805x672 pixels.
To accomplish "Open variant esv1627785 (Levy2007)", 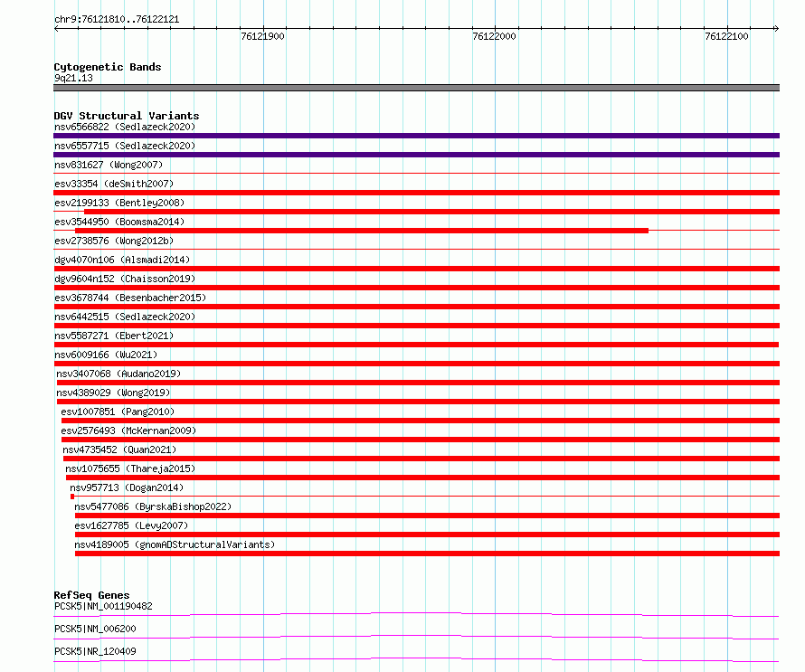I will [131, 525].
